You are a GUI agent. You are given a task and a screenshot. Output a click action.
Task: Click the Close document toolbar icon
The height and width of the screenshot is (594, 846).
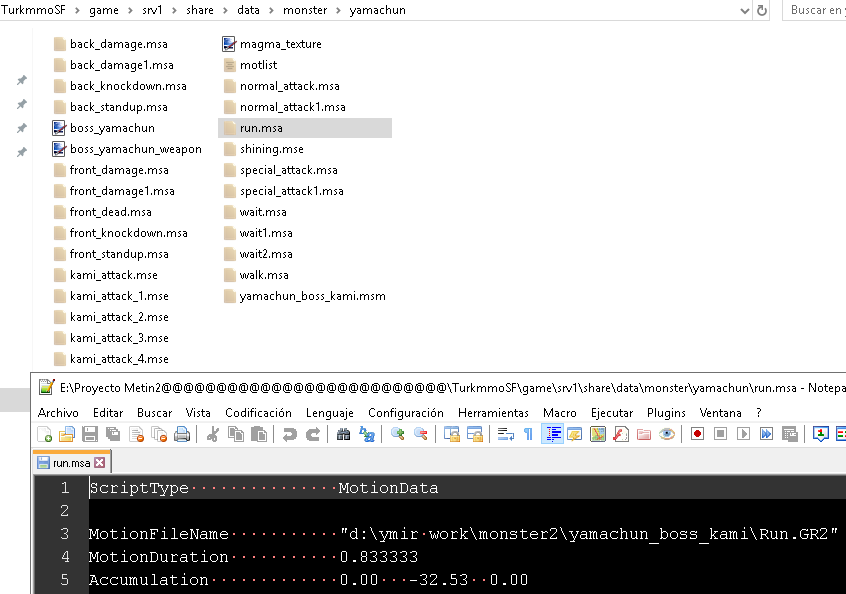pos(137,434)
